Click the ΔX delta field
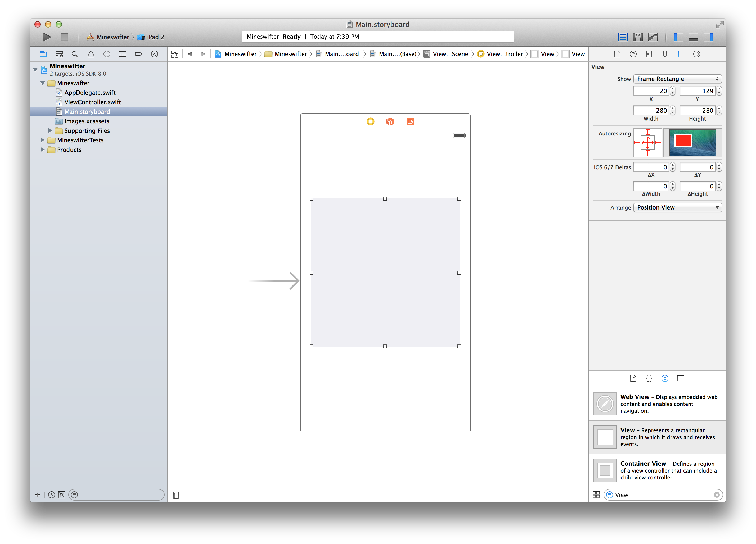756x544 pixels. click(651, 167)
